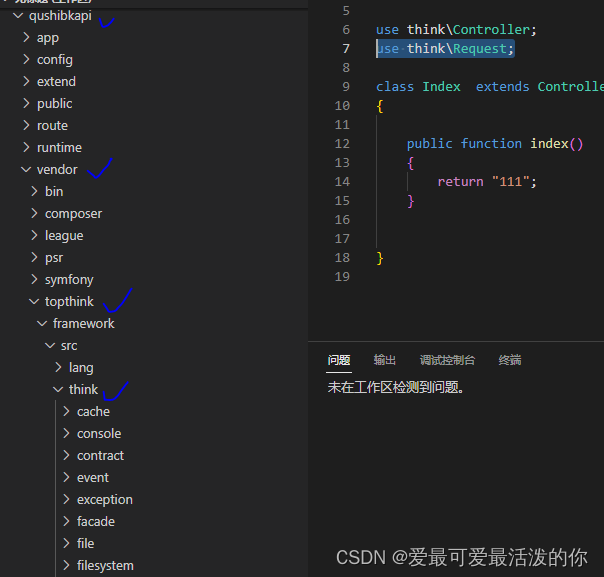Expand the runtime folder chevron
Screen dimensions: 604x577
26,147
